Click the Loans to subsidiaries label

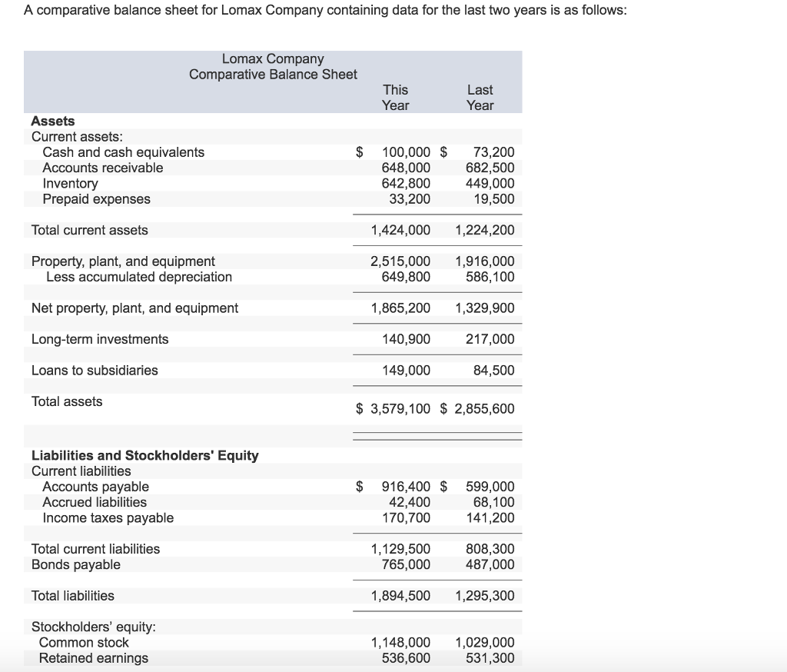(95, 370)
